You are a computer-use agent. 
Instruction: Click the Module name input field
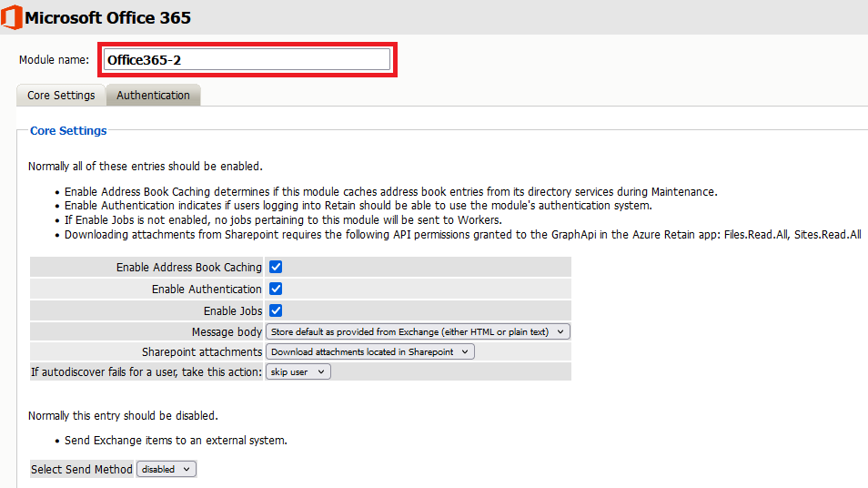247,59
